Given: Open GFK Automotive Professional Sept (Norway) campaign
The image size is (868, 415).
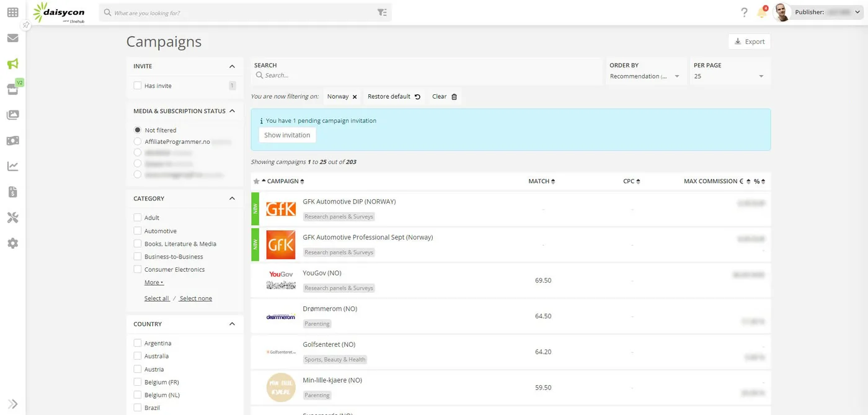Looking at the screenshot, I should (x=368, y=237).
